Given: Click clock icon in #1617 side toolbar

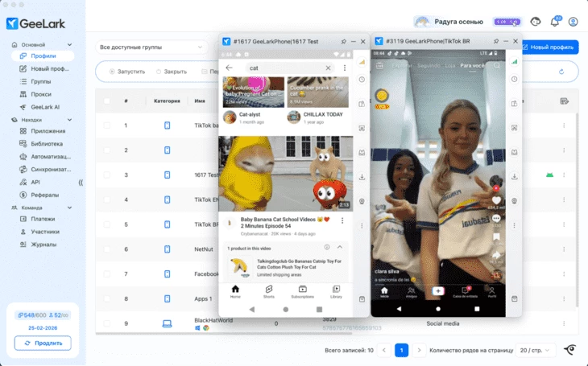Looking at the screenshot, I should (362, 80).
